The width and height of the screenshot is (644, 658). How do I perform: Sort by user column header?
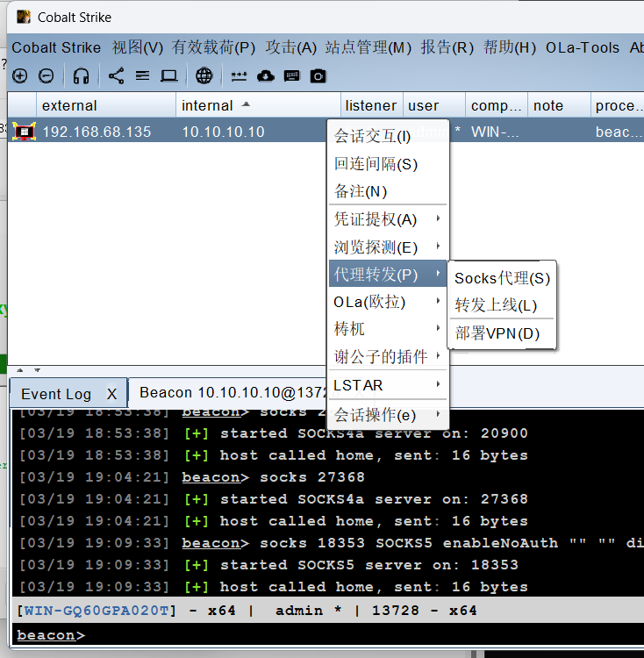point(434,105)
